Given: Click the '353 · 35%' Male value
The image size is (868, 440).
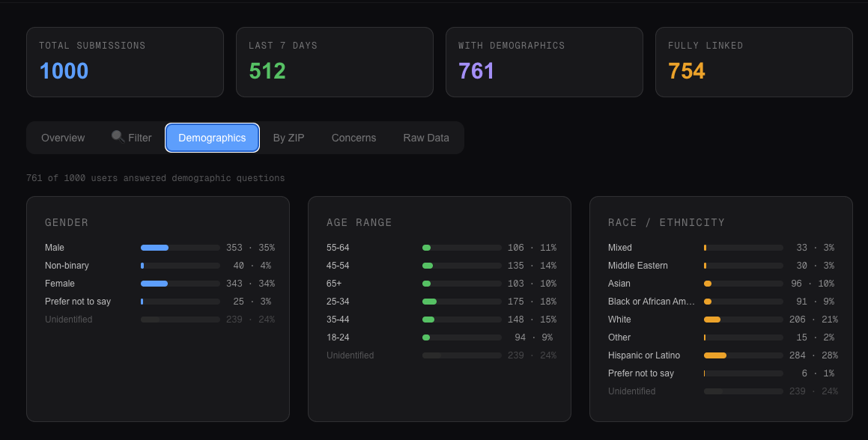Looking at the screenshot, I should coord(250,248).
